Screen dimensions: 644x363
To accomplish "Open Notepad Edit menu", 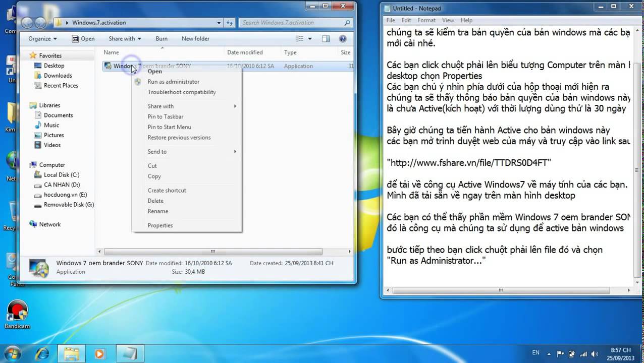I will pyautogui.click(x=406, y=20).
